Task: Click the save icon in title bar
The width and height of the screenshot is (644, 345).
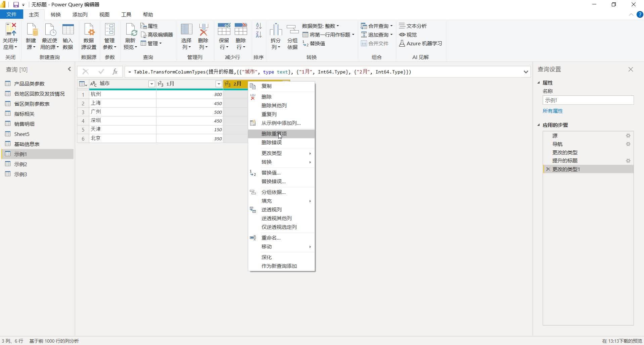Action: point(16,5)
